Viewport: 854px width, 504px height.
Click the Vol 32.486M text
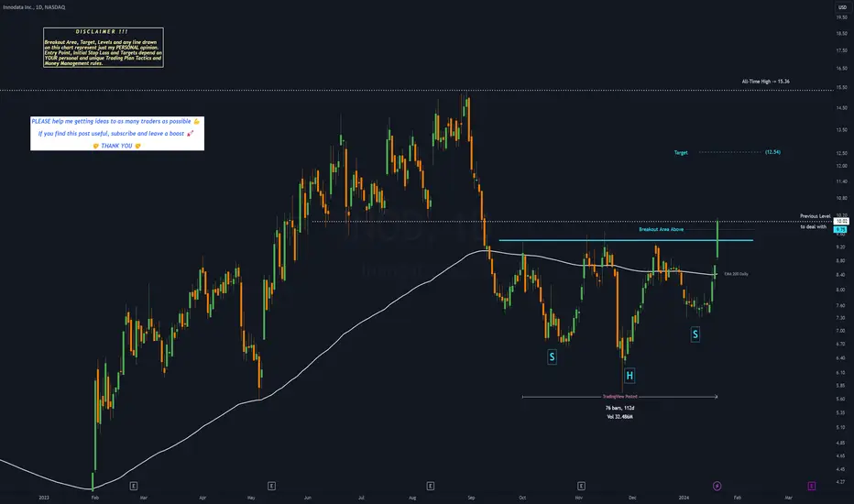(x=619, y=417)
